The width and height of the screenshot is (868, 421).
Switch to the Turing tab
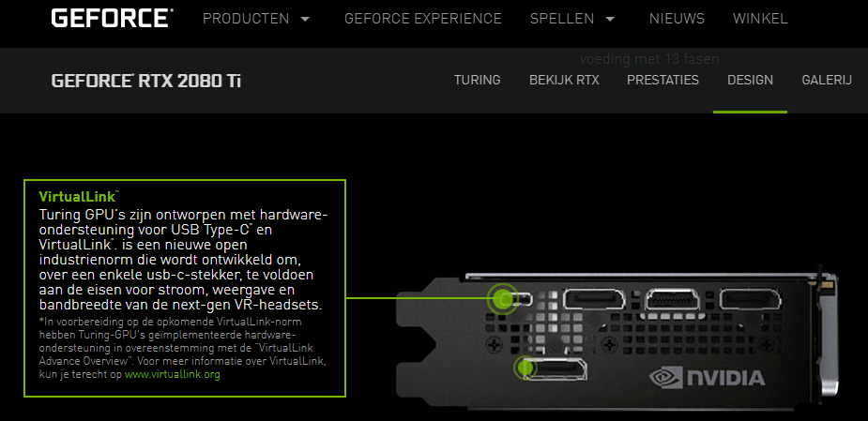point(478,81)
